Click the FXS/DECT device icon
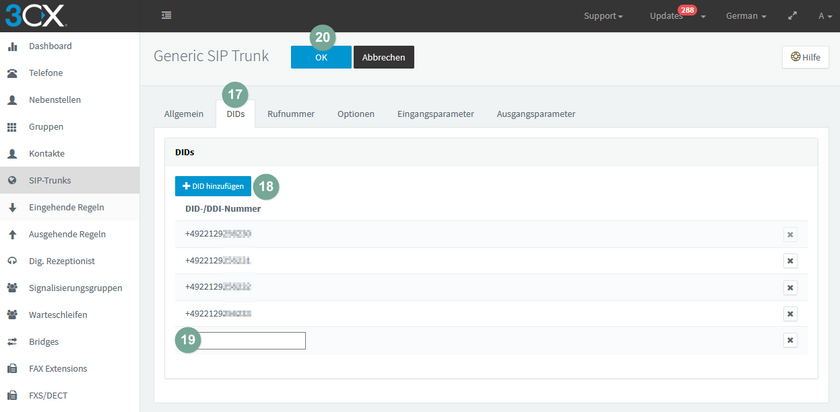 click(x=12, y=395)
